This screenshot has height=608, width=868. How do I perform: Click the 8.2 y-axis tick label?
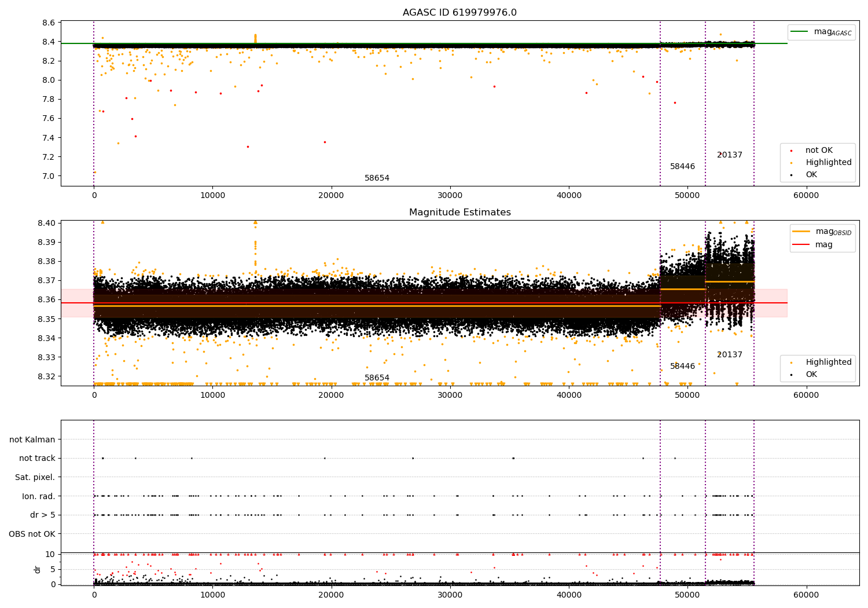tap(49, 61)
